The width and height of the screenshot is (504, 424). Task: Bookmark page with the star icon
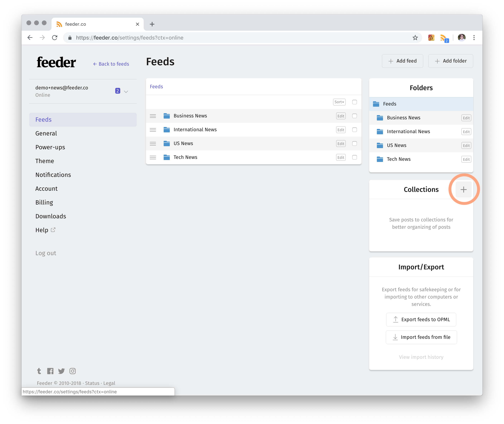point(415,37)
